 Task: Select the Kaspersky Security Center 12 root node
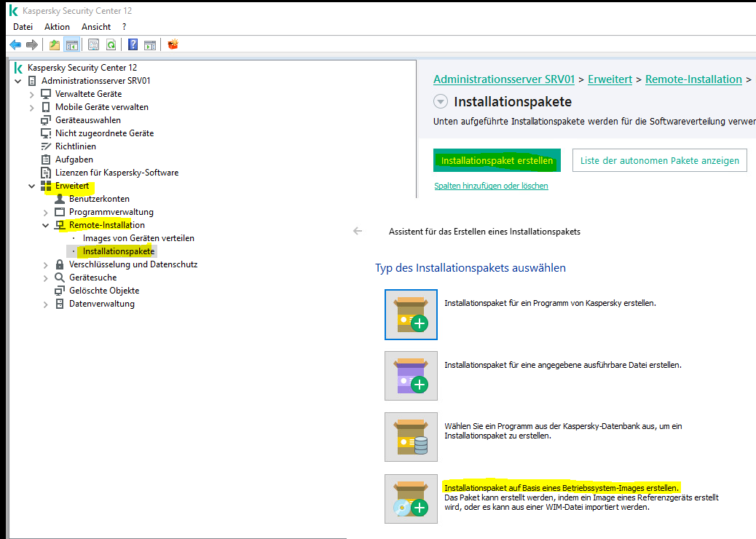pos(82,68)
